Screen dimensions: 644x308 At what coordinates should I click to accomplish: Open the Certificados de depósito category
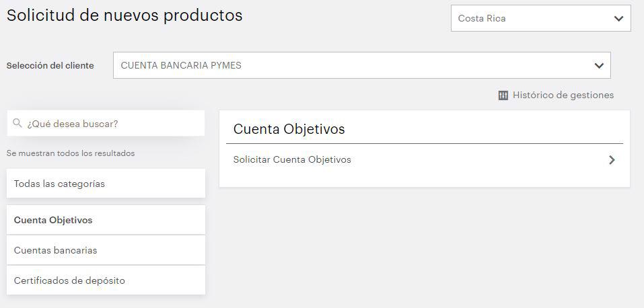[x=106, y=280]
